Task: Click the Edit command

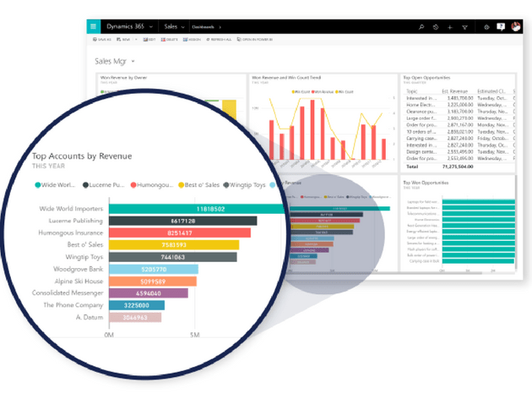Action: pyautogui.click(x=149, y=40)
